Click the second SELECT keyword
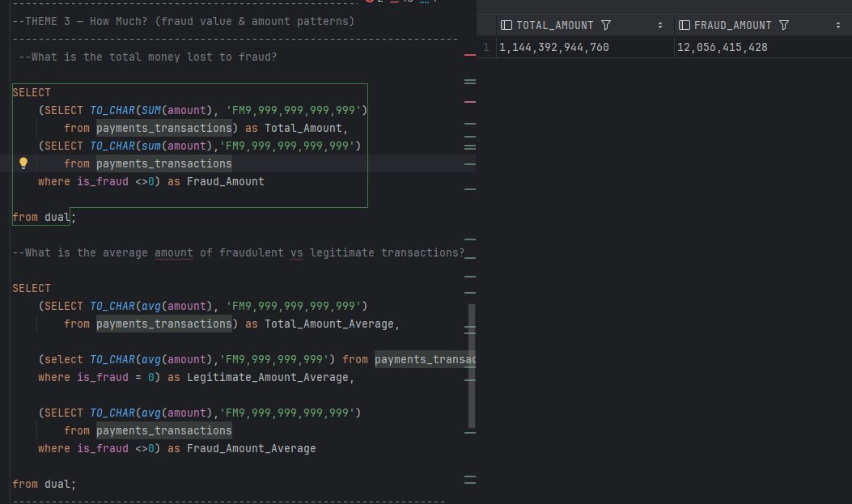Viewport: 852px width, 504px height. (32, 288)
